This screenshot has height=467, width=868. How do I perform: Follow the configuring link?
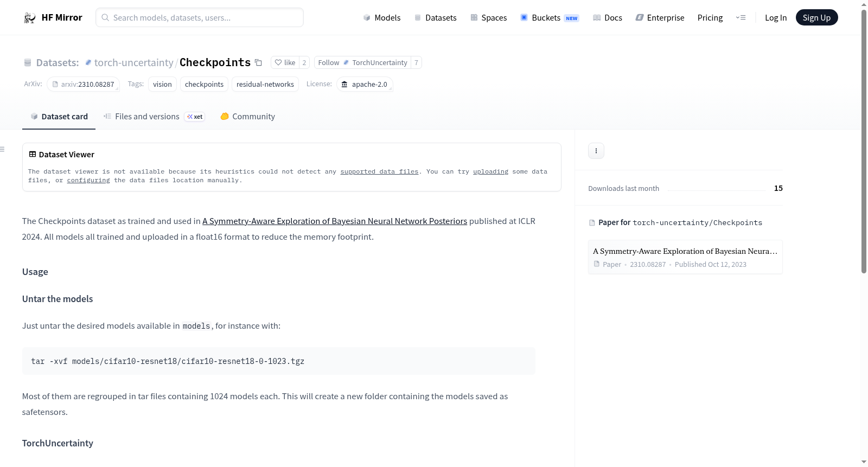88,181
